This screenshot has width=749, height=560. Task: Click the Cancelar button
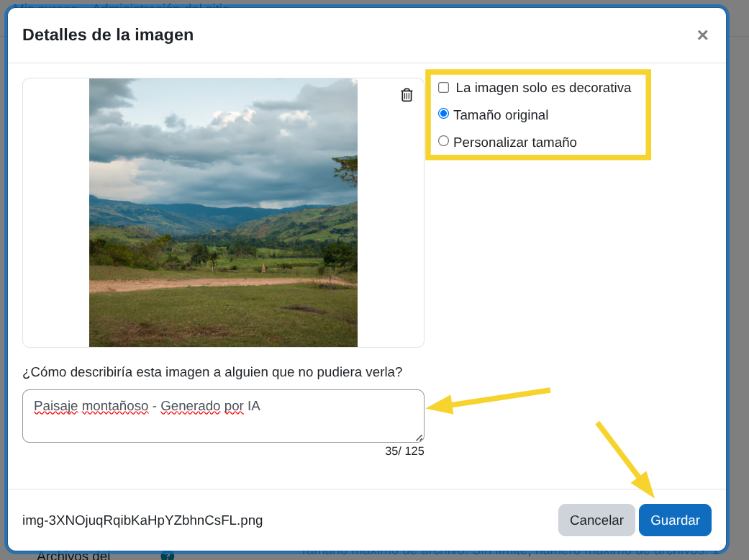pos(596,520)
